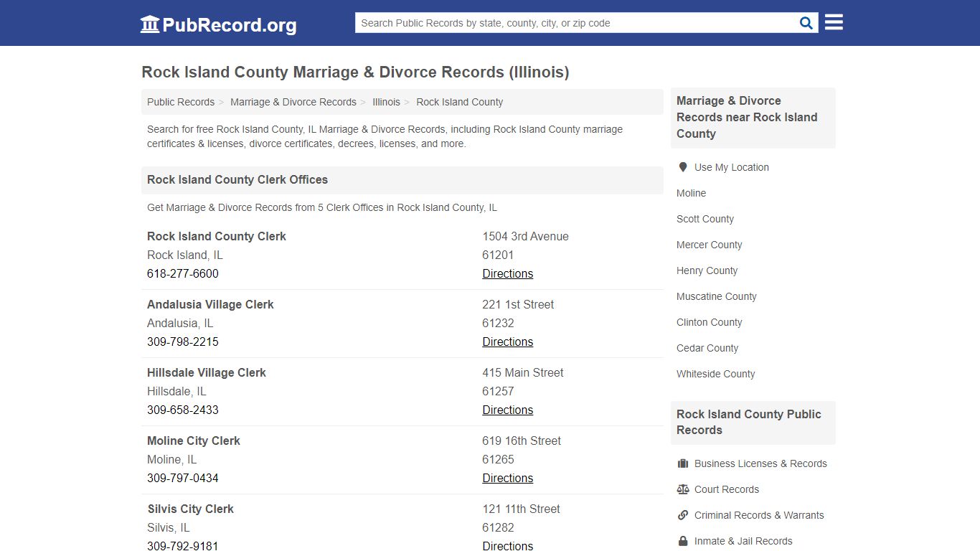Click the PubRecord.org logo

pyautogui.click(x=218, y=24)
